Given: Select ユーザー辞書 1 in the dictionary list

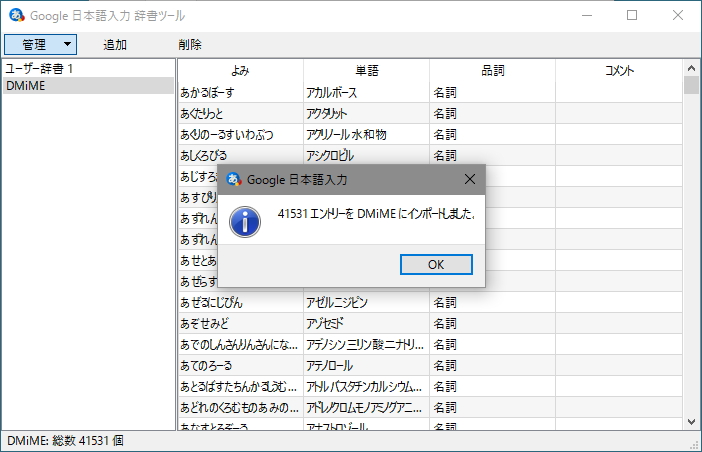Looking at the screenshot, I should click(88, 68).
